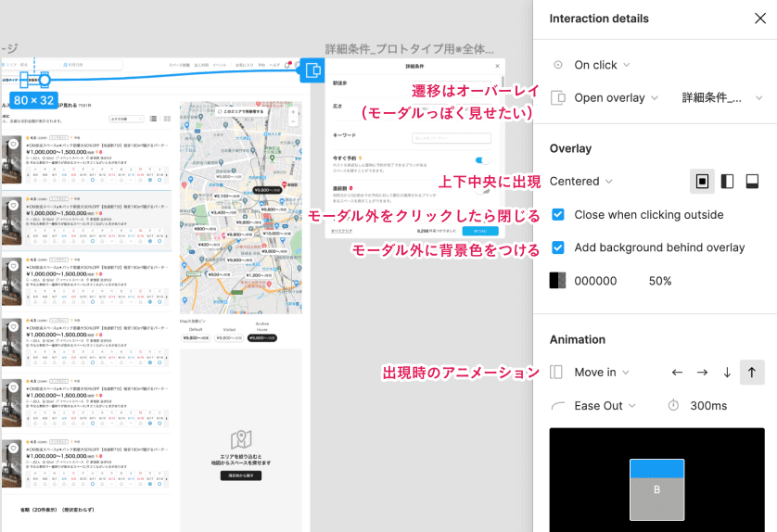The image size is (777, 532).
Task: Set animation direction to up arrow
Action: [x=752, y=373]
